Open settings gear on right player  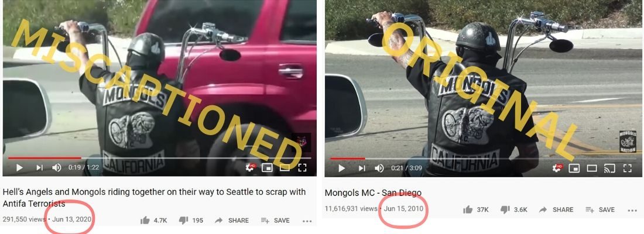click(x=558, y=168)
